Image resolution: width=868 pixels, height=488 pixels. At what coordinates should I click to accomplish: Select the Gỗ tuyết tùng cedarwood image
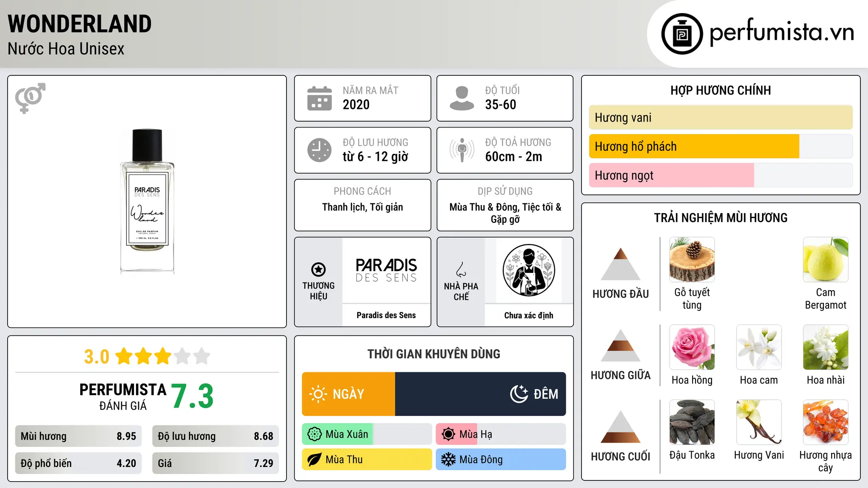[692, 260]
